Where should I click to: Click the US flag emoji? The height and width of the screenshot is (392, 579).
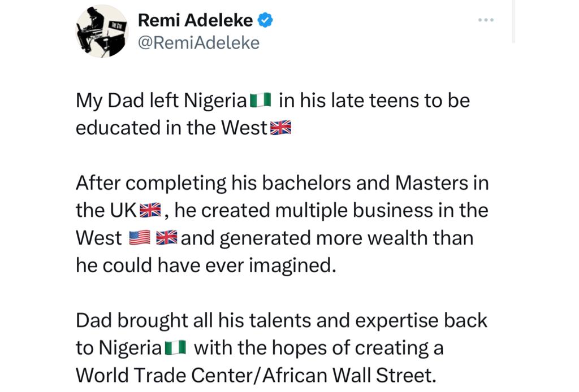(x=140, y=238)
